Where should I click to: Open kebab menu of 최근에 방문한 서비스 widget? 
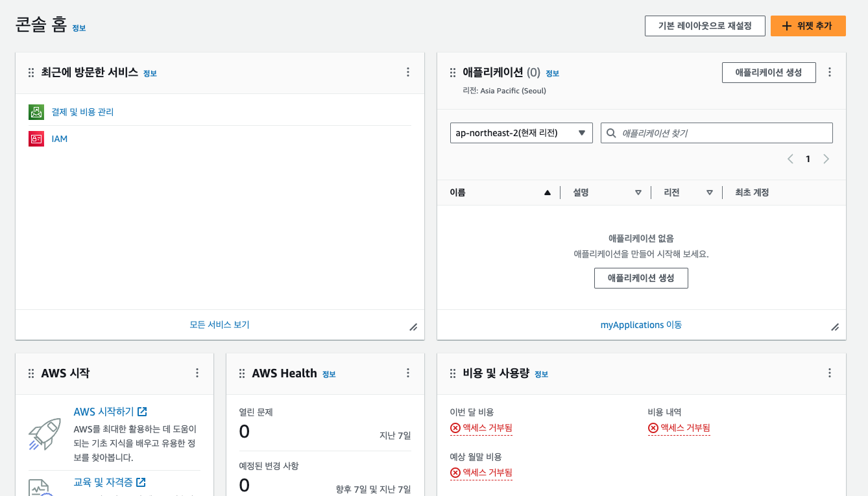[x=408, y=72]
